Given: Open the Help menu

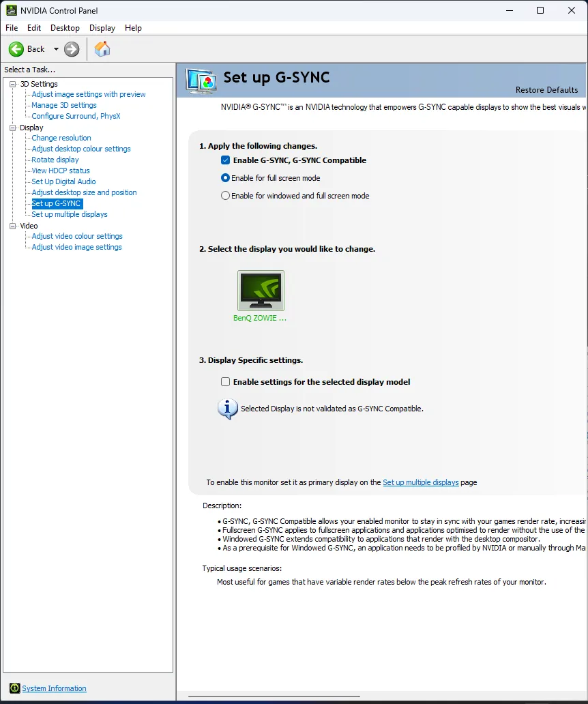Looking at the screenshot, I should pyautogui.click(x=133, y=28).
